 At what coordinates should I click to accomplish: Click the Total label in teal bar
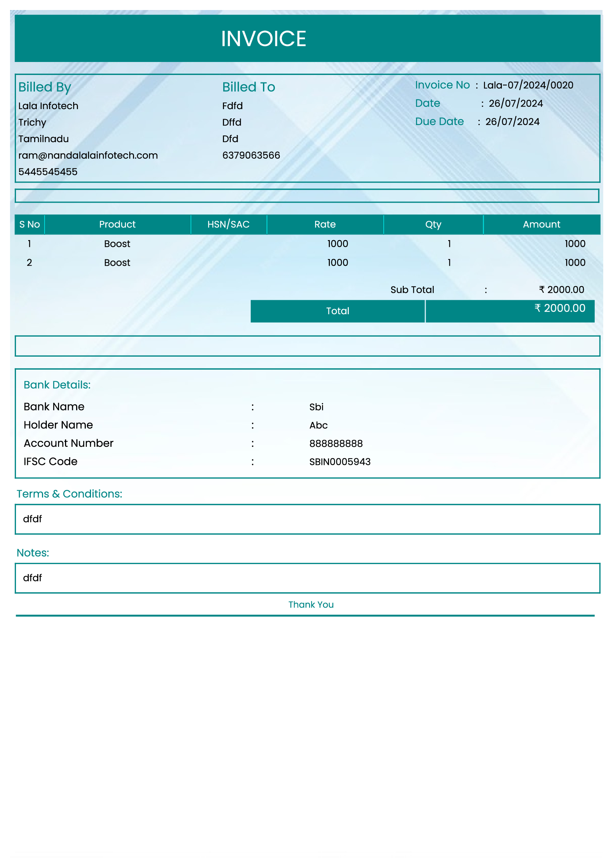click(x=337, y=311)
